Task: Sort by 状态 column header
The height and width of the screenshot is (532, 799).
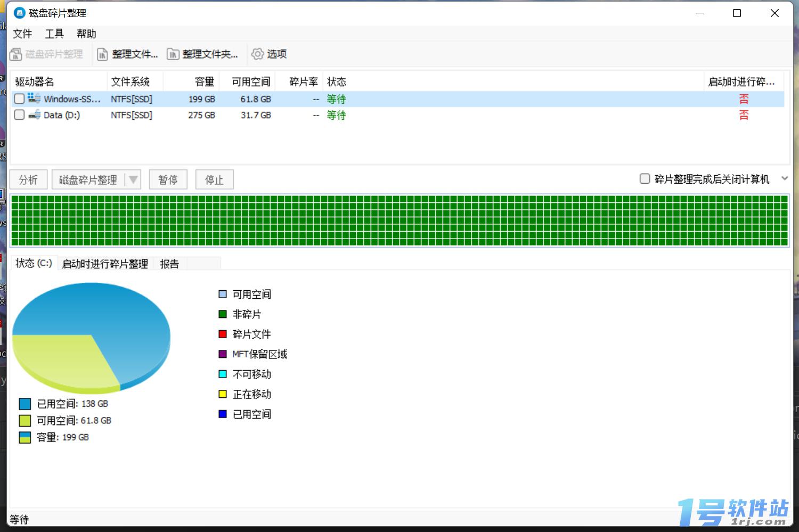Action: click(x=513, y=81)
